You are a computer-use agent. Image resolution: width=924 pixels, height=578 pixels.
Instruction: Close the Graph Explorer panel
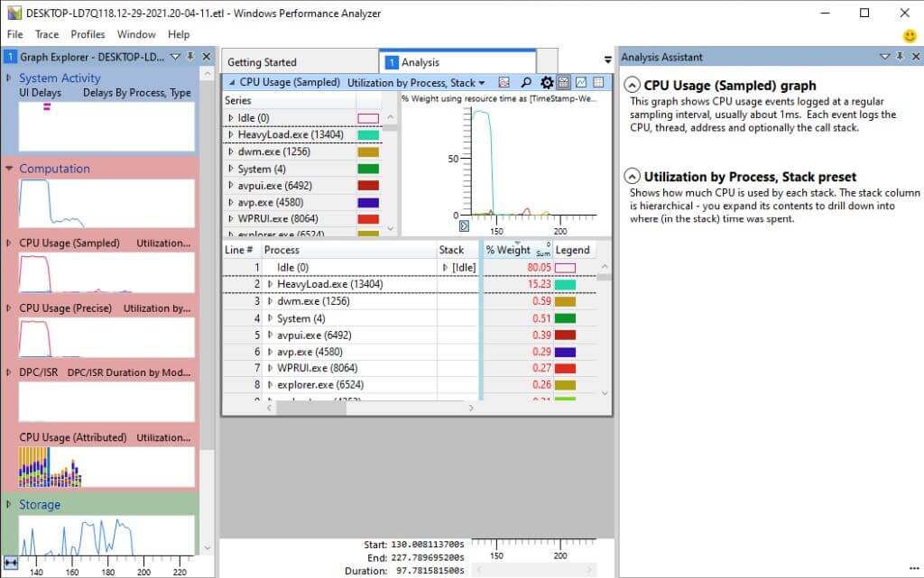[206, 57]
